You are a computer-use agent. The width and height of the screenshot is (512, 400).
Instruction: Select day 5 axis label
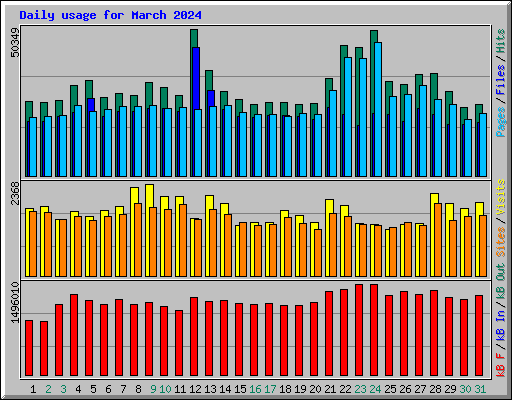click(x=93, y=389)
